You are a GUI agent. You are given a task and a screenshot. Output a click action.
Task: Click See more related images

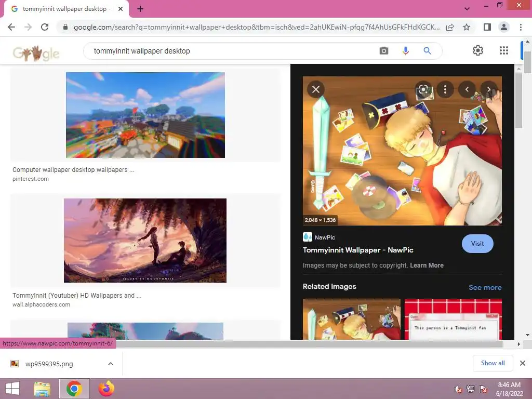tap(485, 287)
